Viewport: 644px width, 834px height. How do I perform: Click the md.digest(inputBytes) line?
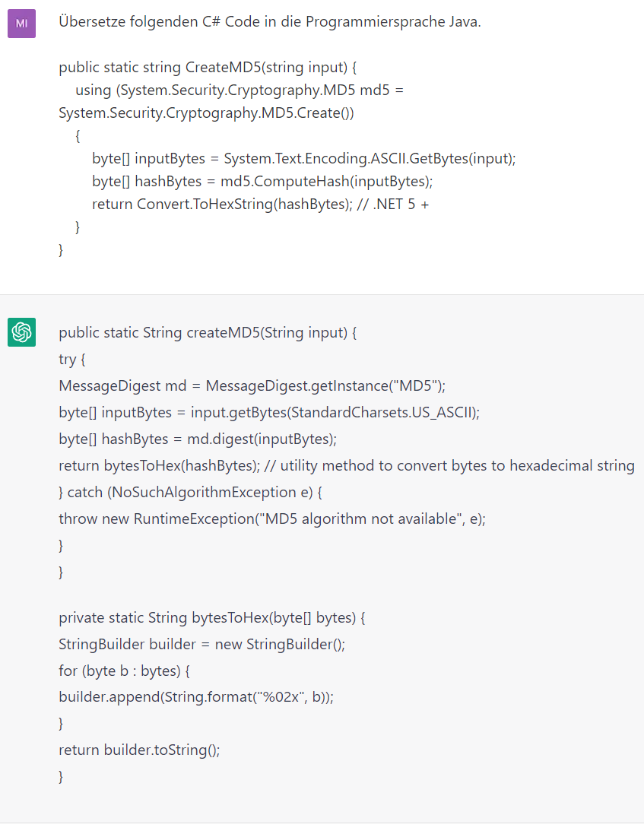coord(197,439)
